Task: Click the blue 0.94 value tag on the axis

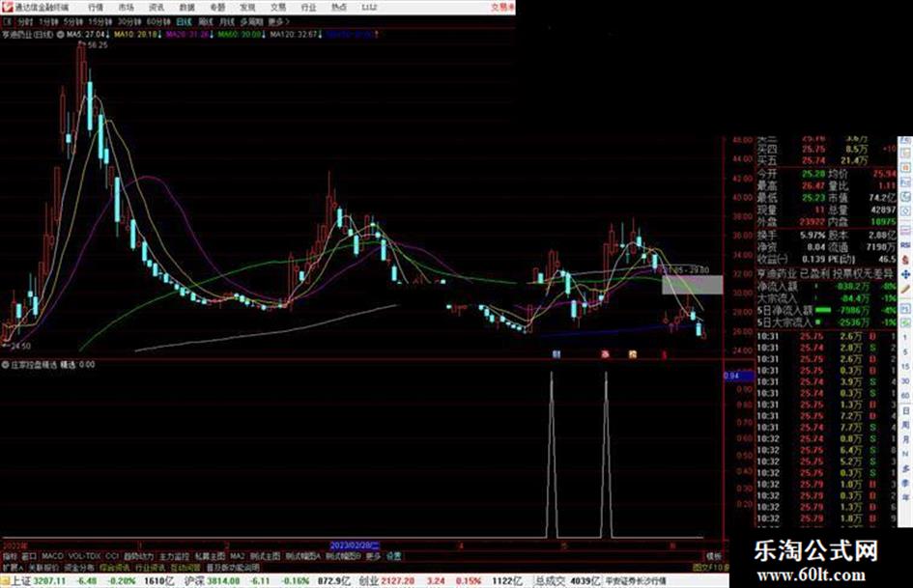Action: 737,377
